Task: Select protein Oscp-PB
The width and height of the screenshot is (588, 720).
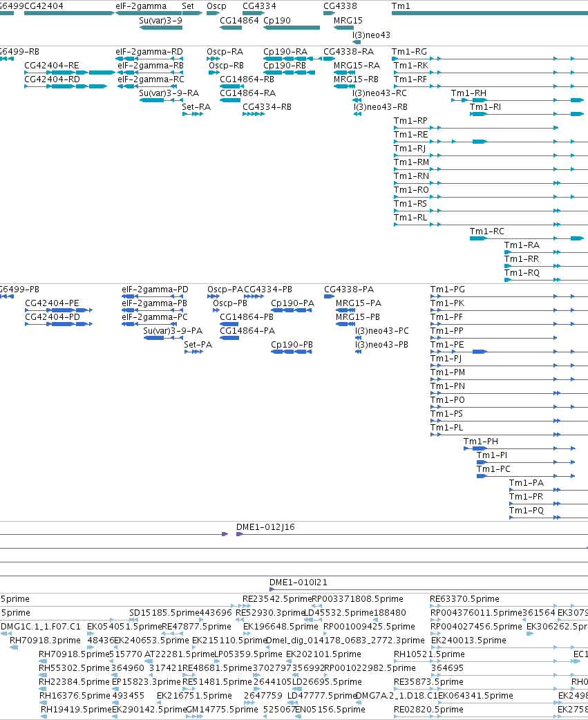Action: click(x=216, y=310)
